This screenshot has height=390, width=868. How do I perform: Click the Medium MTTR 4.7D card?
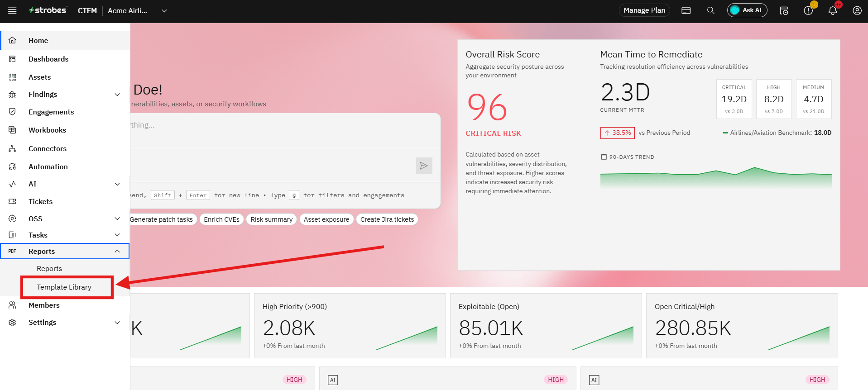coord(814,99)
